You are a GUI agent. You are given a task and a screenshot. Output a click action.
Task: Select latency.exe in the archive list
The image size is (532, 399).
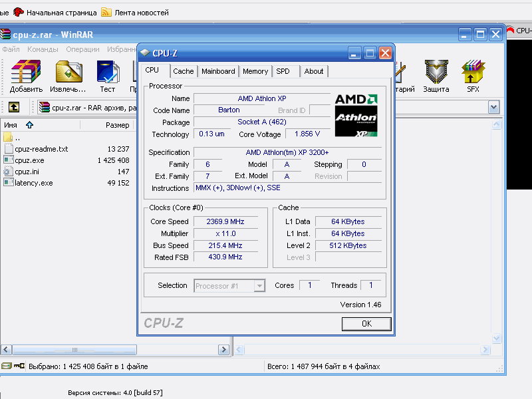[33, 183]
